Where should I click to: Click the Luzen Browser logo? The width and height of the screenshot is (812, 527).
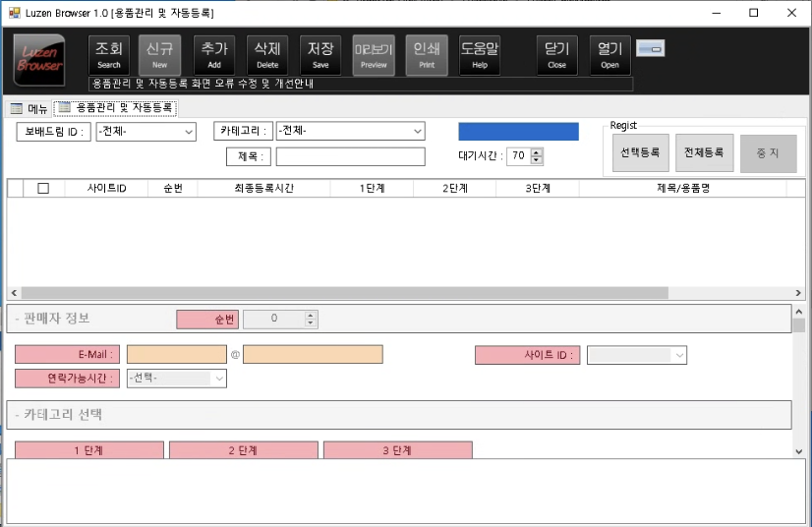point(38,59)
